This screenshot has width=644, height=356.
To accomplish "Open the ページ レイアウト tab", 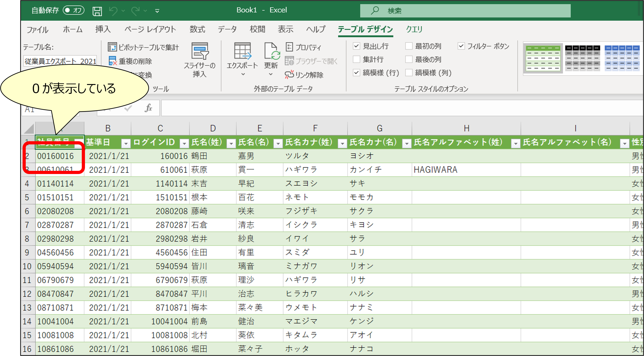I will [150, 29].
